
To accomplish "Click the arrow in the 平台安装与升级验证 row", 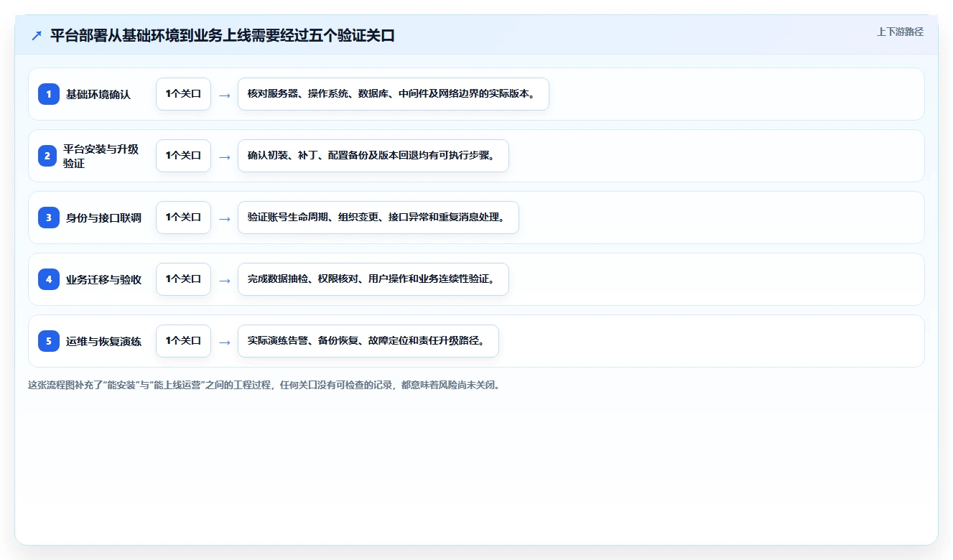I will pos(225,157).
